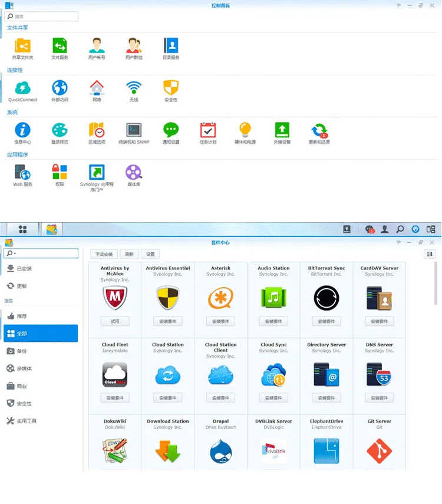442x504 pixels.
Task: Open Package Center Settings (设置) button
Action: tap(150, 254)
